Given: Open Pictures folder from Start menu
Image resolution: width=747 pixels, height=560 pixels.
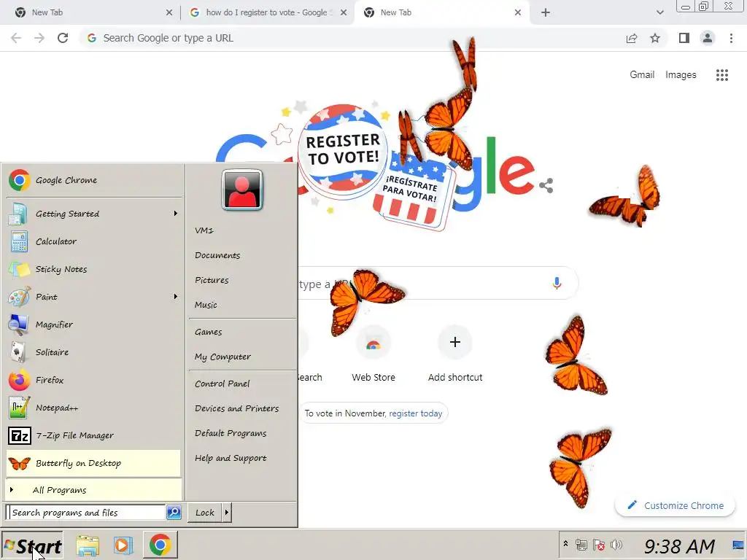Looking at the screenshot, I should tap(212, 280).
